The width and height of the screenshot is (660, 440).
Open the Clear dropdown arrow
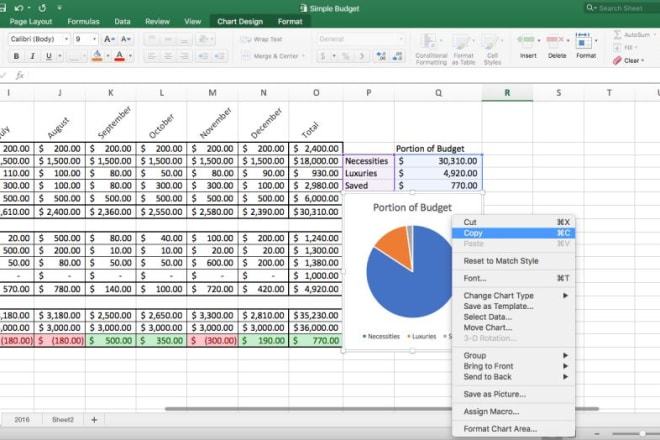coord(643,61)
